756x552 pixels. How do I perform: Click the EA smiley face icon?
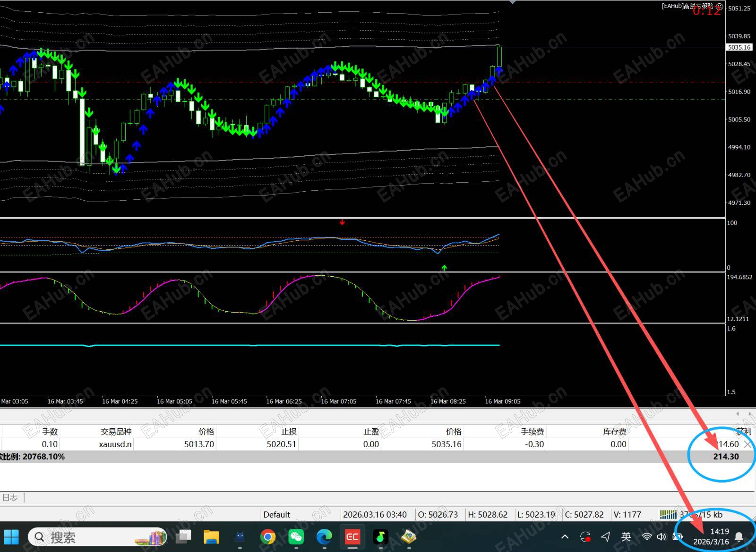click(x=719, y=6)
